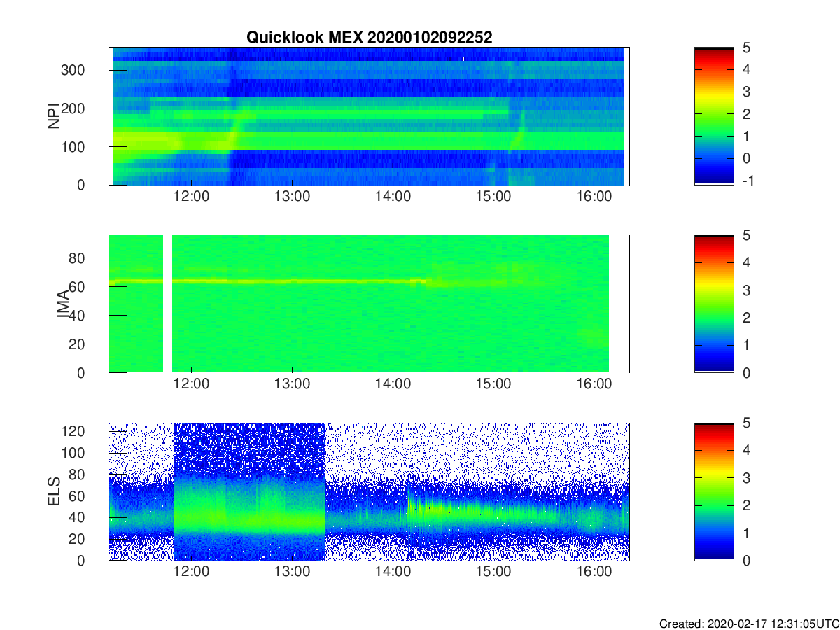Click the 'Created: 2020-02-17 12:31:05UTC' timestamp

click(749, 624)
